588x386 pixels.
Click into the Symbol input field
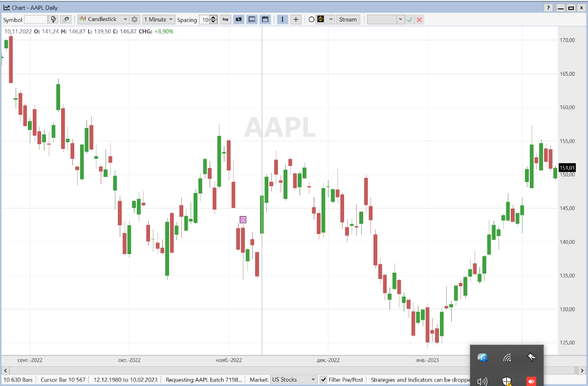coord(36,20)
